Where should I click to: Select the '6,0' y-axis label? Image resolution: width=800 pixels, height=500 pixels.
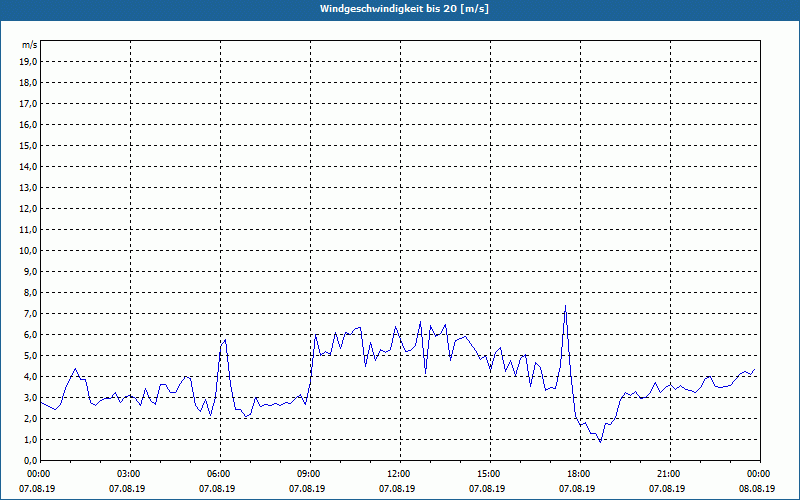click(30, 335)
